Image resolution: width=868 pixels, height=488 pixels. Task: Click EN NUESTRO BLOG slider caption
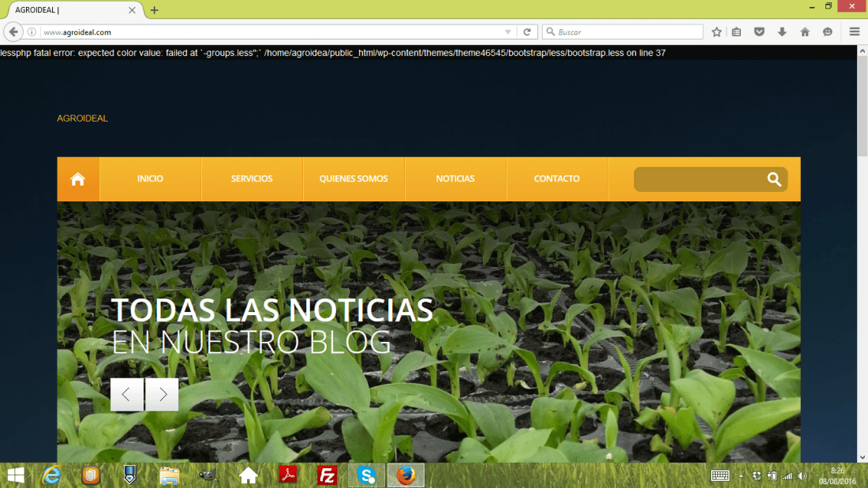click(251, 342)
